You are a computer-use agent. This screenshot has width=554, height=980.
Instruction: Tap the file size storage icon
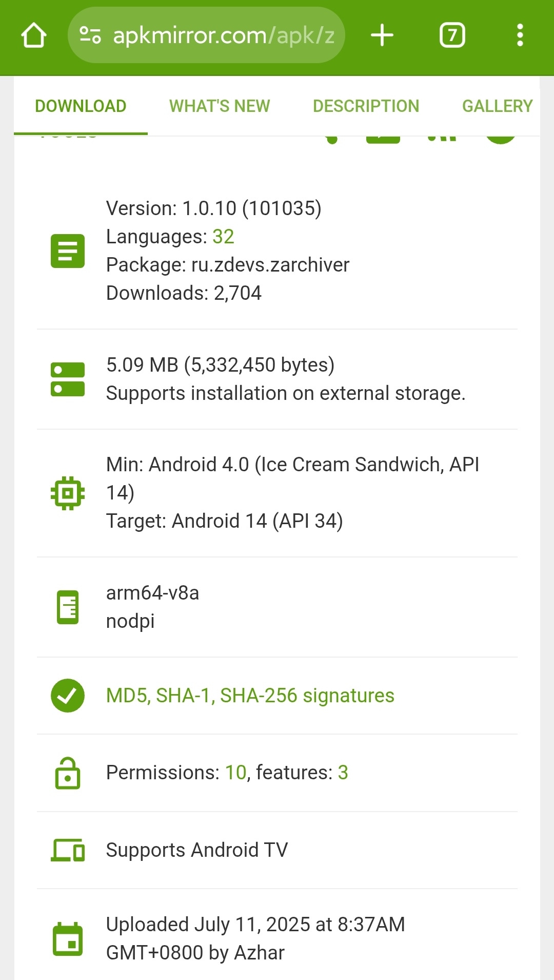[x=68, y=379]
